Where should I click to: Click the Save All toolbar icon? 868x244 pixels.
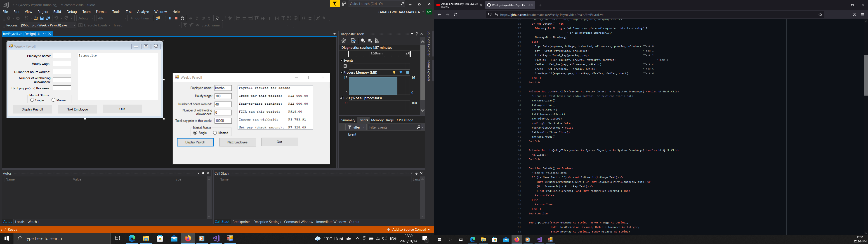coord(48,18)
